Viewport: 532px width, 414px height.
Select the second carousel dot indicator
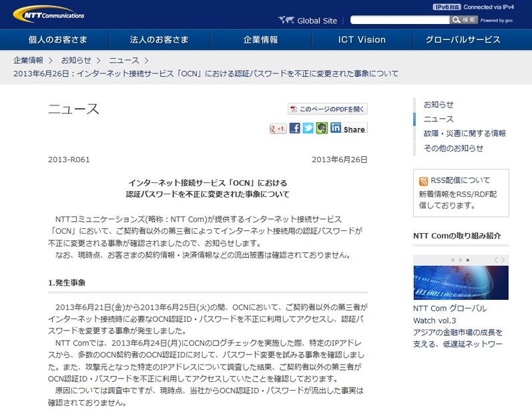click(x=460, y=259)
